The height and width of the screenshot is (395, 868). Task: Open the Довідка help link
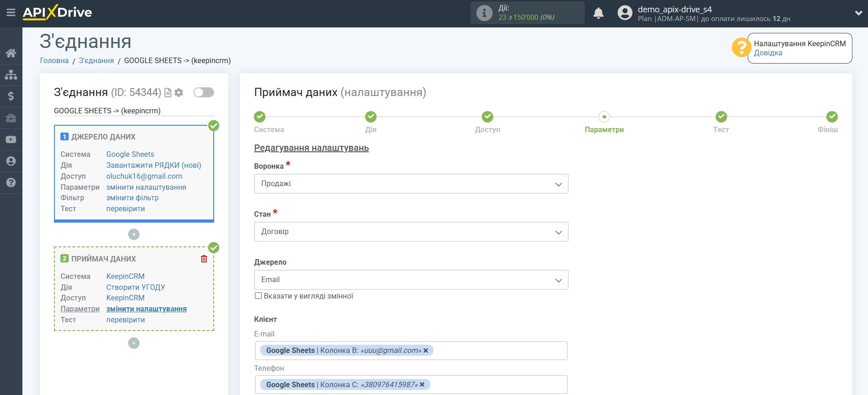pos(768,53)
